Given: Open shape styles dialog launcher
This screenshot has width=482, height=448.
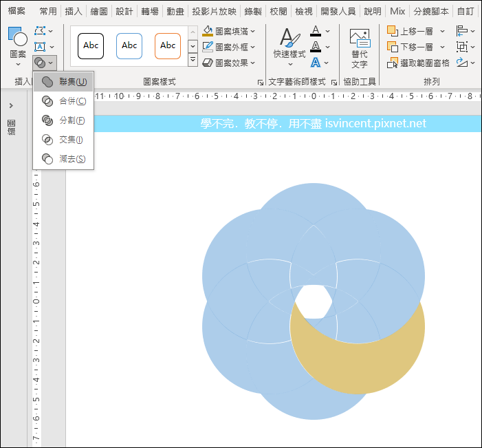Looking at the screenshot, I should [261, 82].
